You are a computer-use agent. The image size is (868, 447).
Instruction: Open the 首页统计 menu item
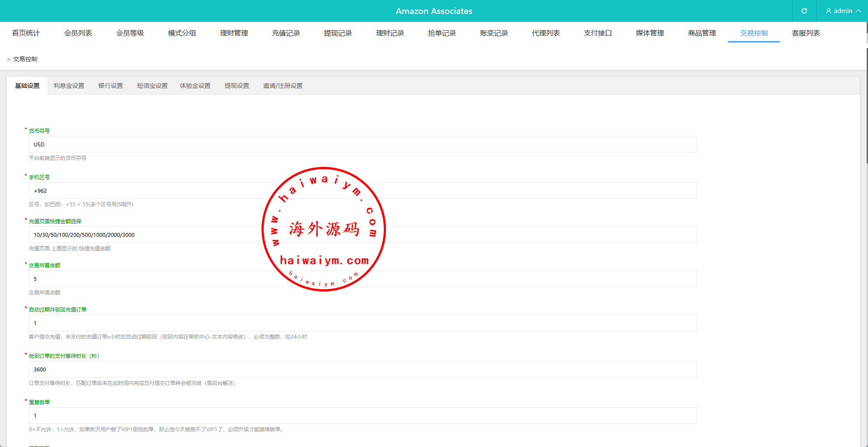point(26,33)
